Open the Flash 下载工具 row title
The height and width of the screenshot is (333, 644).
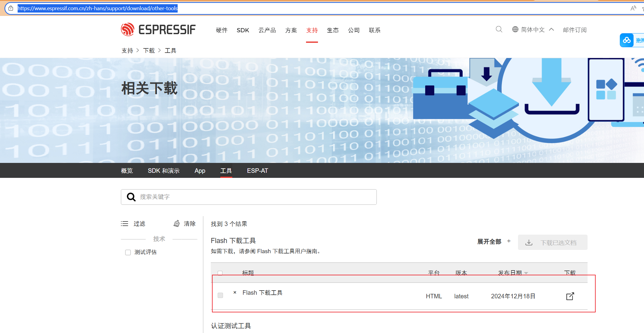[x=262, y=293]
